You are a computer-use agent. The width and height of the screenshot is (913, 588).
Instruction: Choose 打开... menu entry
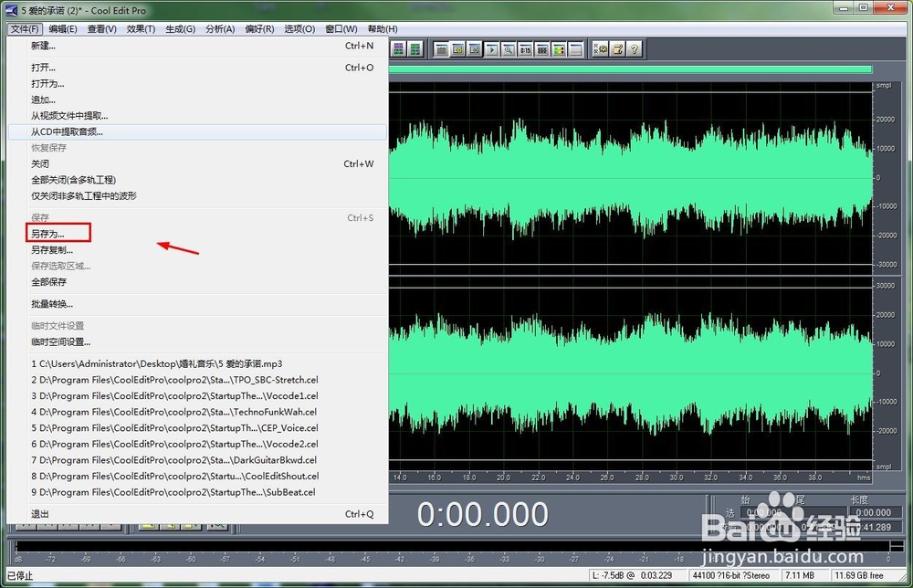pyautogui.click(x=198, y=68)
